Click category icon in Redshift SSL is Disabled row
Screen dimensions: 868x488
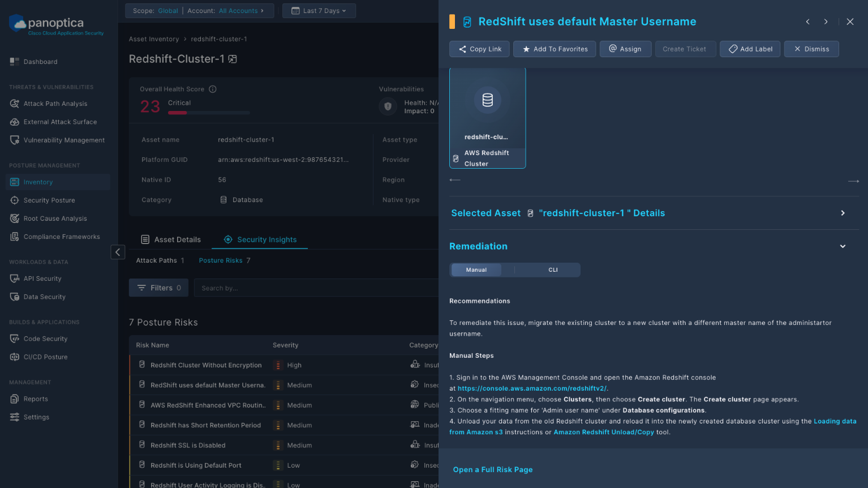(415, 445)
